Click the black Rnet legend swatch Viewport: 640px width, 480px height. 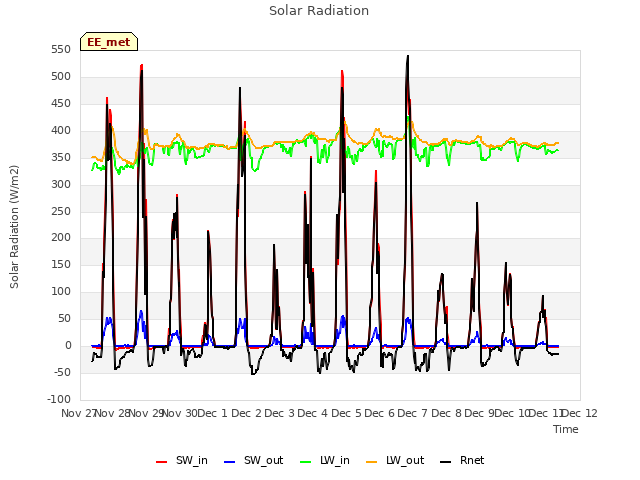446,462
